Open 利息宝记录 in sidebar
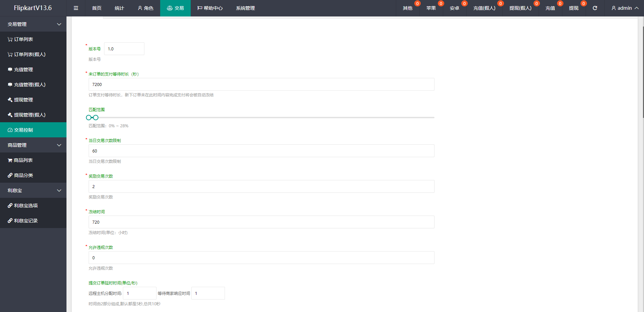Image resolution: width=644 pixels, height=312 pixels. point(33,221)
